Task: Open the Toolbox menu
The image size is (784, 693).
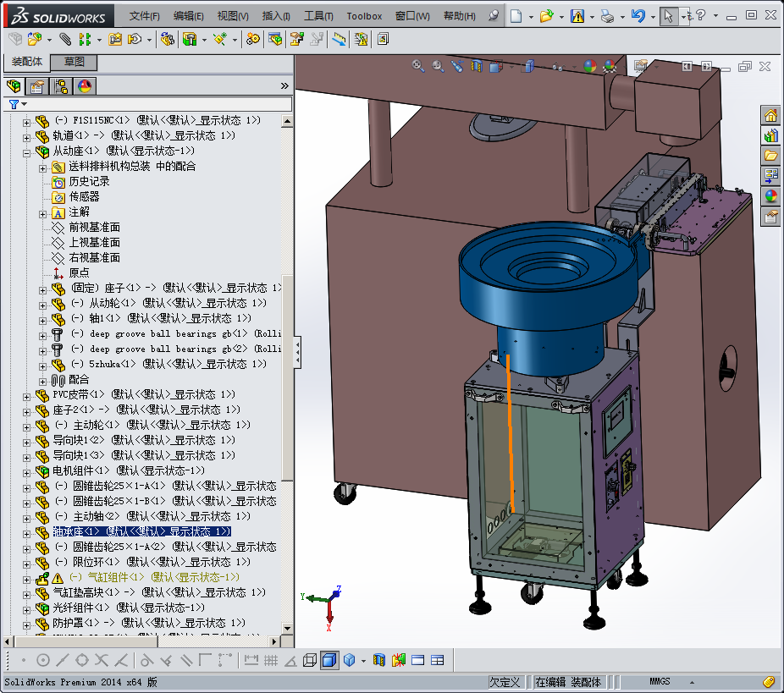Action: (364, 16)
